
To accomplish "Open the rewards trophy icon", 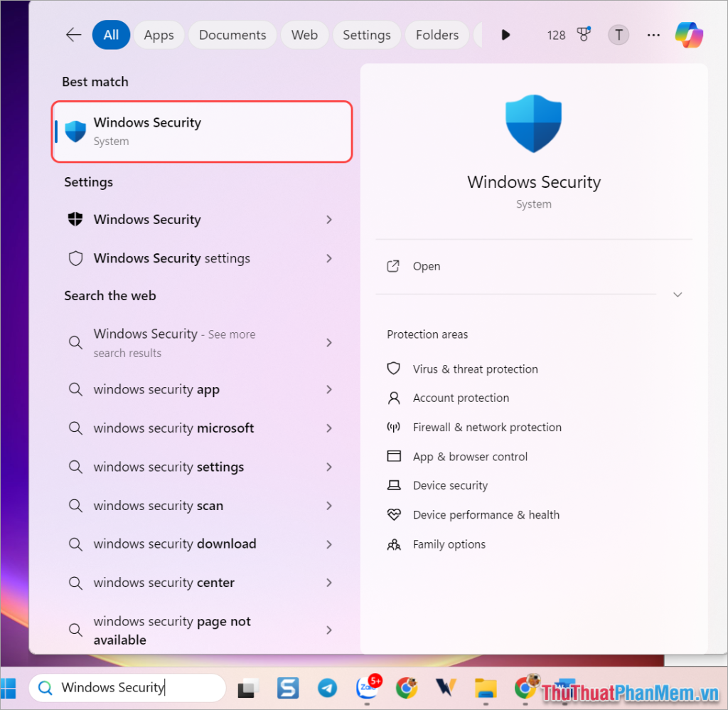I will pyautogui.click(x=584, y=34).
